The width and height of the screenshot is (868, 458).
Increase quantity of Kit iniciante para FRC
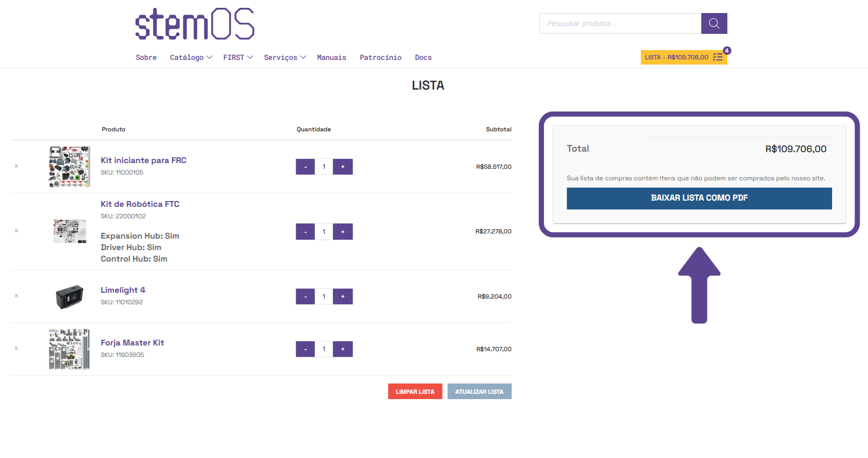pyautogui.click(x=342, y=167)
